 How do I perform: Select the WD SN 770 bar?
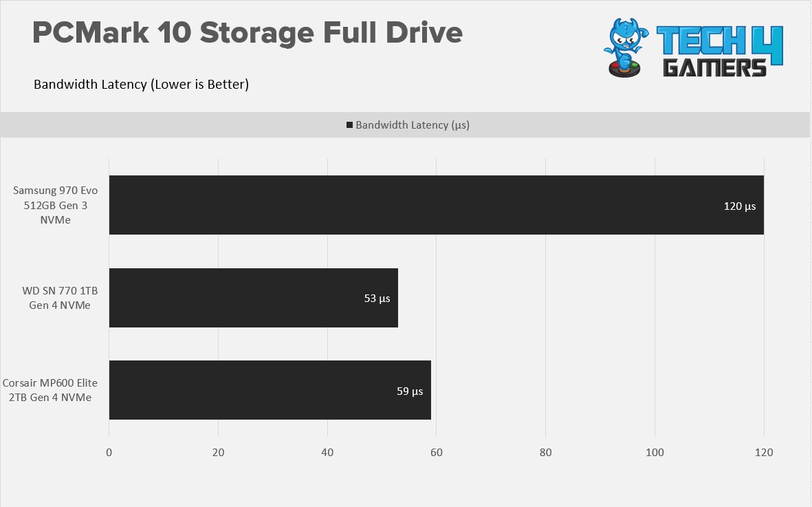pos(254,298)
